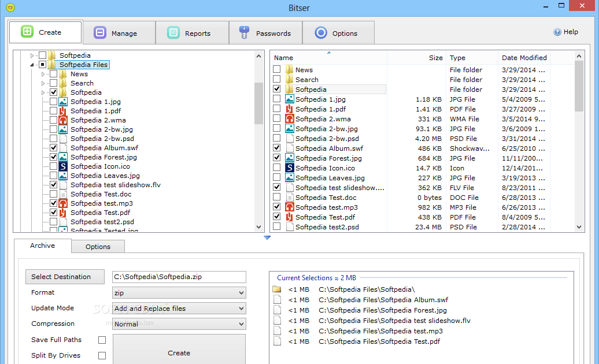Click file icon beside Softpedia Album.swf selection
Image resolution: width=599 pixels, height=364 pixels.
(x=278, y=299)
